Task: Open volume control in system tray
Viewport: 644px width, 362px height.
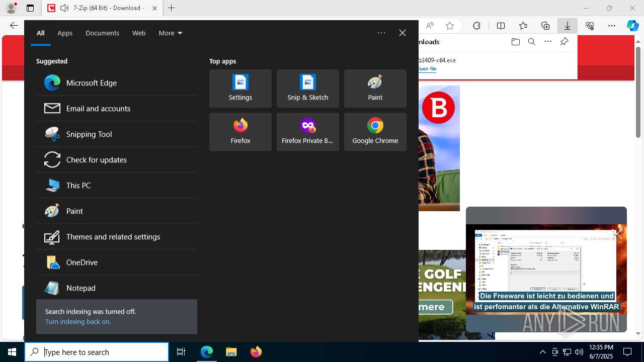Action: (579, 352)
